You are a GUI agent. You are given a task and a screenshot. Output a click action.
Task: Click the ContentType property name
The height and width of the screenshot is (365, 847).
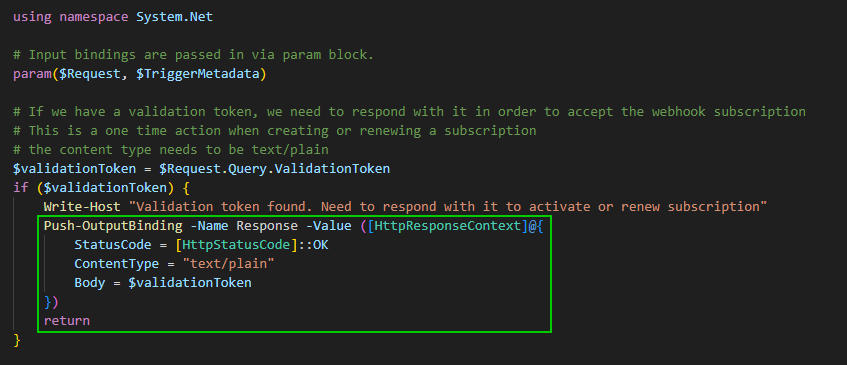[117, 263]
